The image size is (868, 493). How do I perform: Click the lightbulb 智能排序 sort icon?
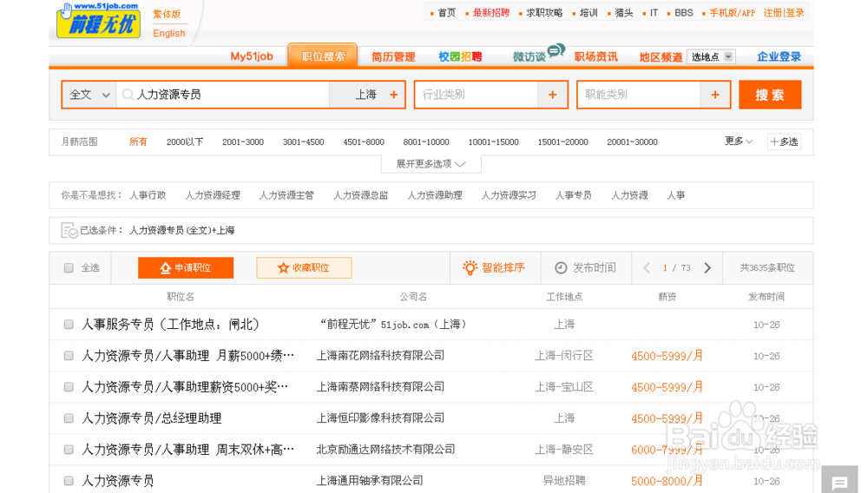[470, 268]
